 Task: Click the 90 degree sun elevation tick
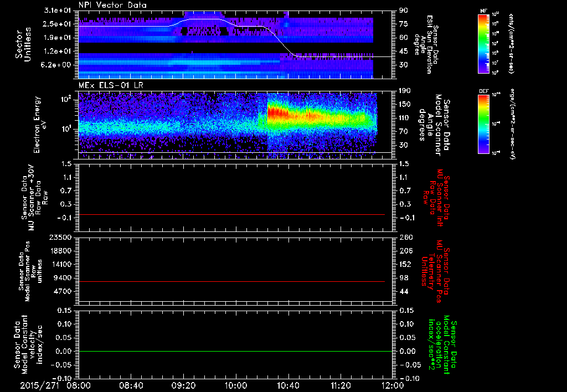tap(404, 11)
